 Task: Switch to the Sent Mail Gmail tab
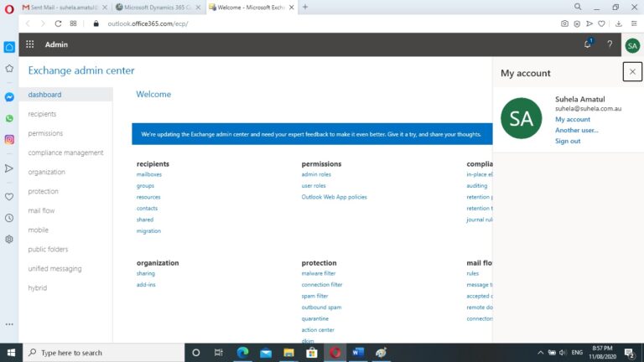click(x=65, y=8)
